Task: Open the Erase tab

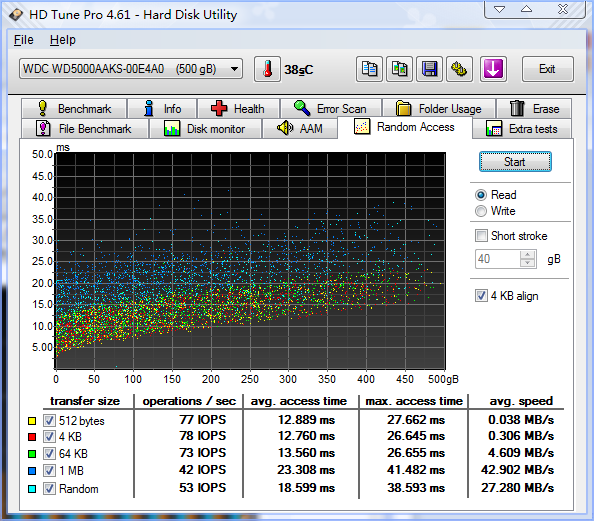Action: (x=535, y=109)
